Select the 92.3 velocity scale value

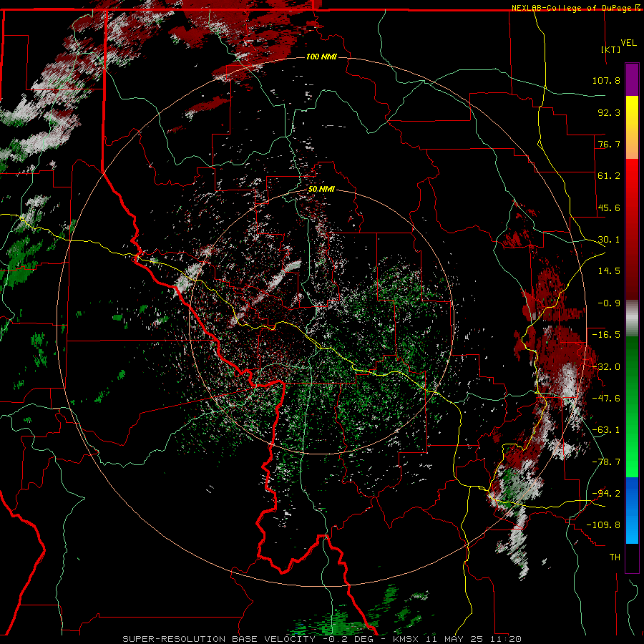(x=609, y=112)
